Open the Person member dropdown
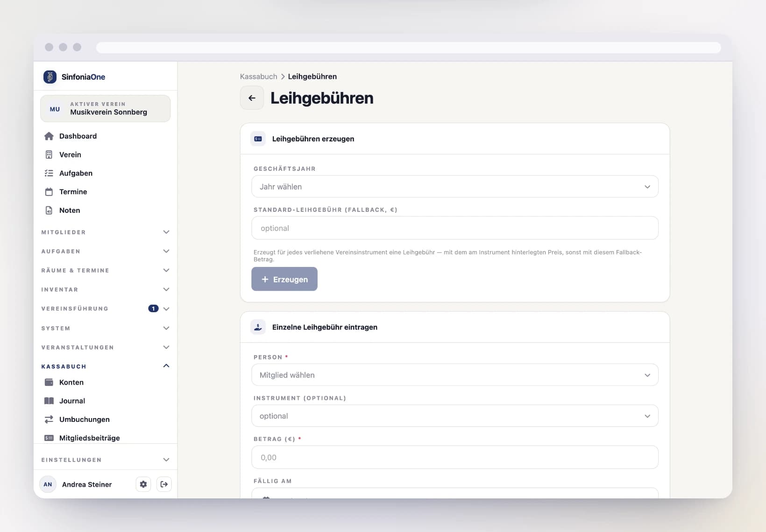The height and width of the screenshot is (532, 766). 455,375
